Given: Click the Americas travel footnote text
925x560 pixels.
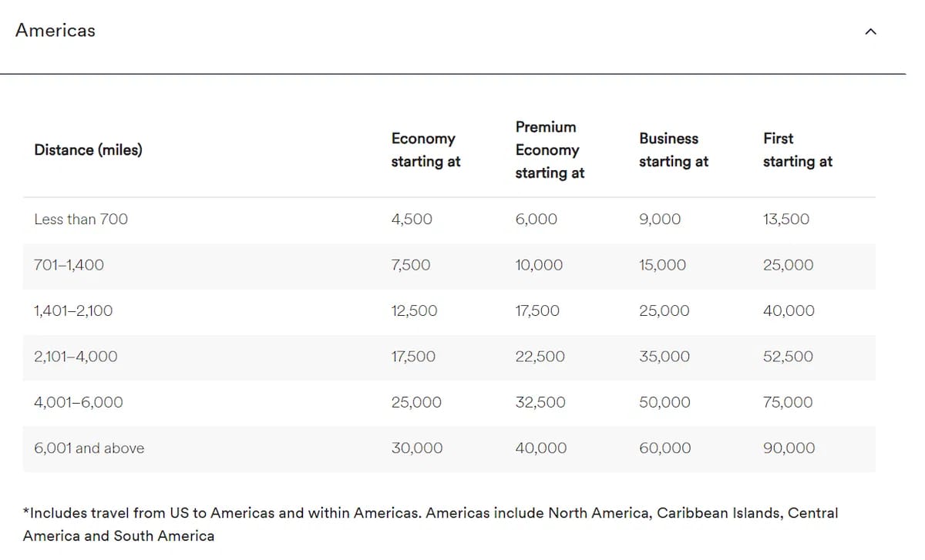Looking at the screenshot, I should click(431, 524).
